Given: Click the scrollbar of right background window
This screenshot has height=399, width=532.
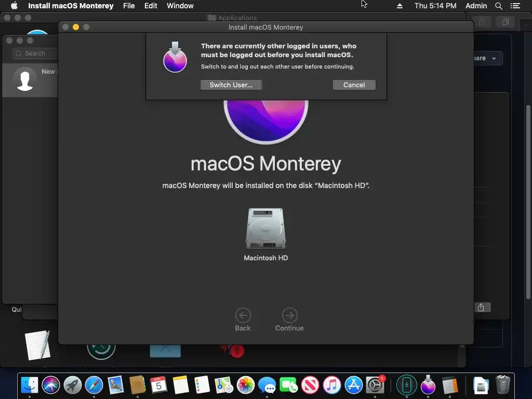Looking at the screenshot, I should (528, 202).
